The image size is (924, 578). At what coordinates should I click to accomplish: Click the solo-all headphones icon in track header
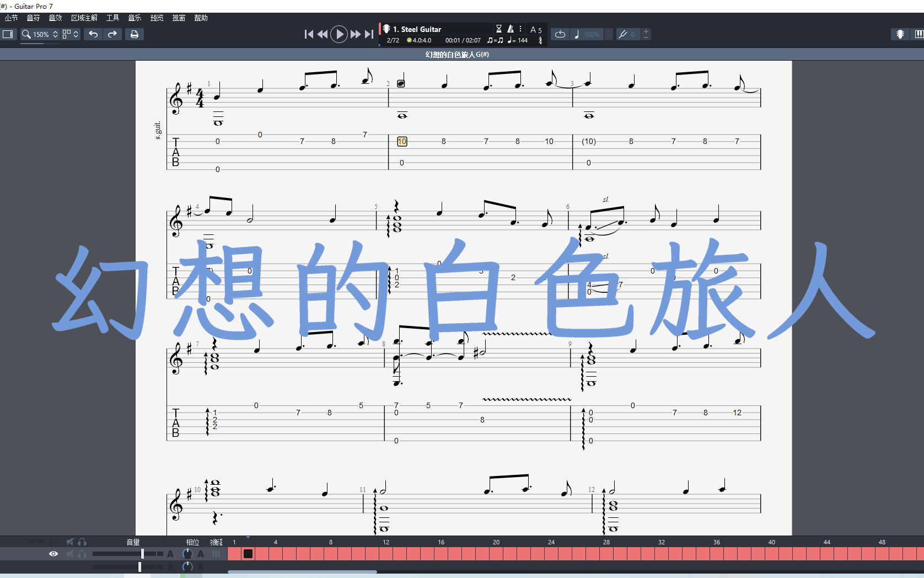click(82, 542)
